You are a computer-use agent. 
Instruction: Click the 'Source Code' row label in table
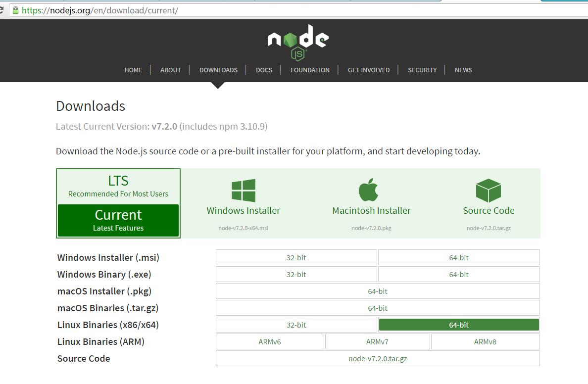click(84, 358)
